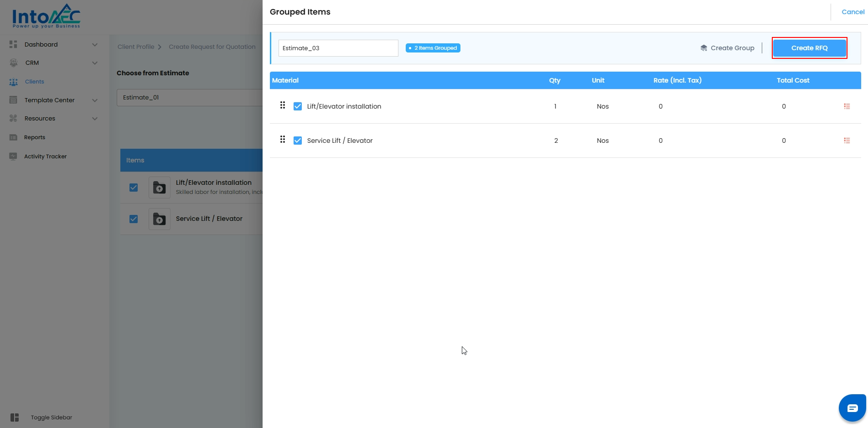Open the Dashboard sidebar icon
Image resolution: width=868 pixels, height=428 pixels.
tap(13, 44)
